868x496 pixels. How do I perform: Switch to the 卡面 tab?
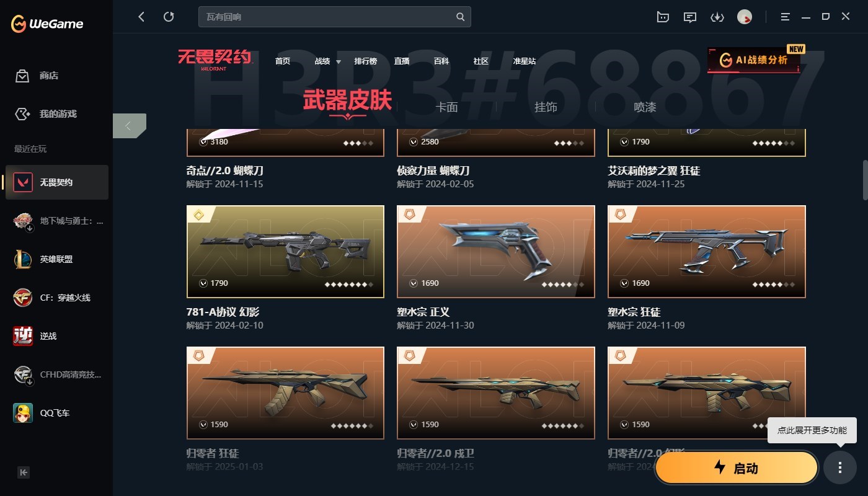coord(446,107)
